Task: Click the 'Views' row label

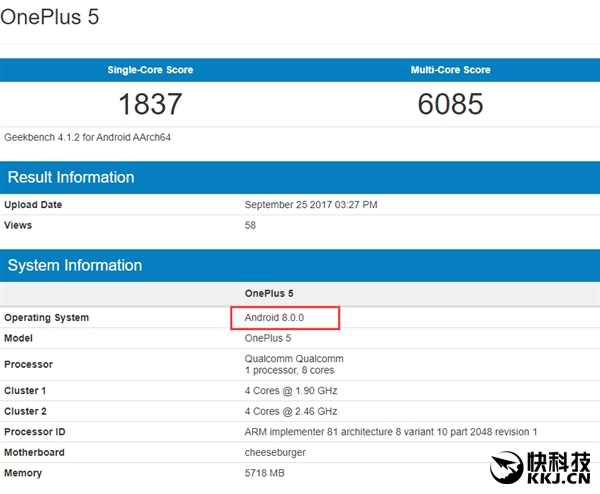Action: coord(18,225)
